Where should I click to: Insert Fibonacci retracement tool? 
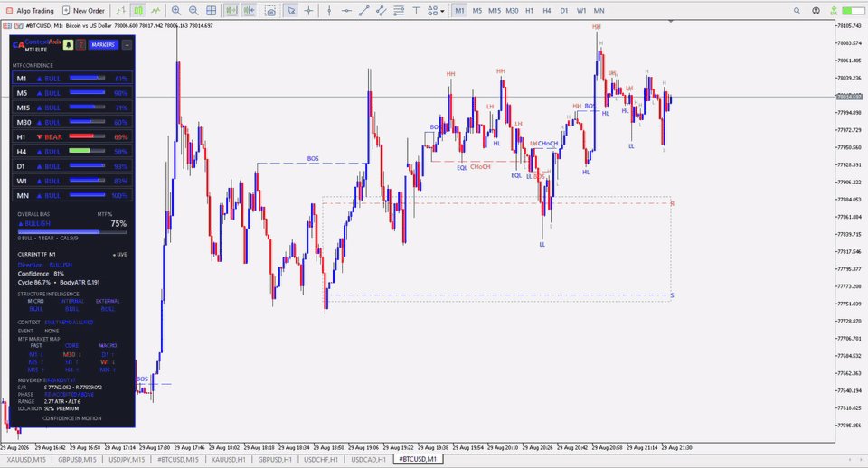[399, 11]
